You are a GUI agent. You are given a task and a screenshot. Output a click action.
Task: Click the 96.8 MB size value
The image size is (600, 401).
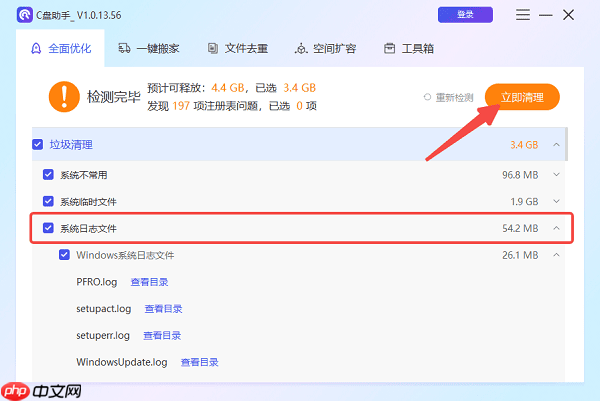click(x=520, y=175)
